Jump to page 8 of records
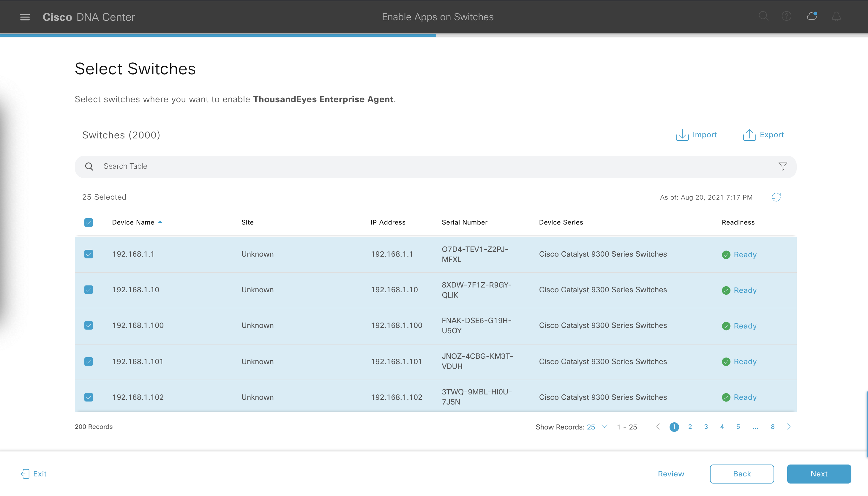 (773, 427)
